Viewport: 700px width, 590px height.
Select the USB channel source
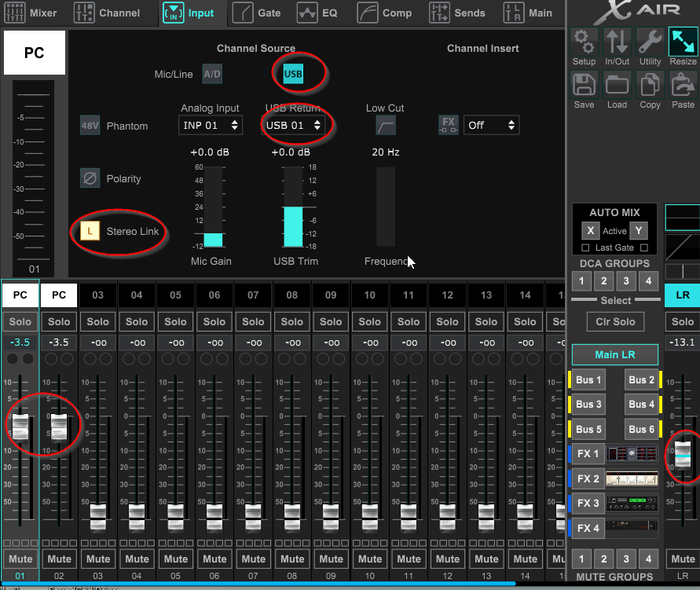click(x=293, y=74)
